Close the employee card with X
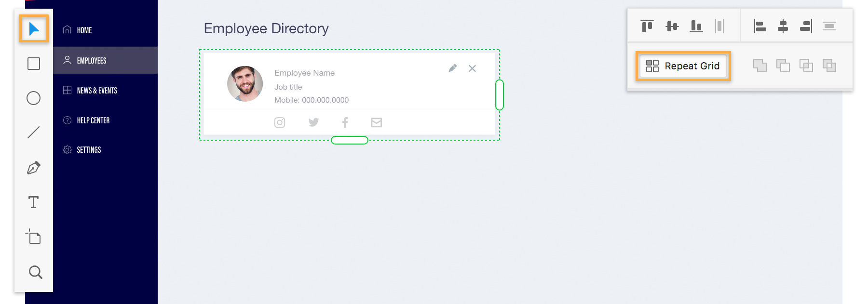The height and width of the screenshot is (304, 868). pos(473,68)
